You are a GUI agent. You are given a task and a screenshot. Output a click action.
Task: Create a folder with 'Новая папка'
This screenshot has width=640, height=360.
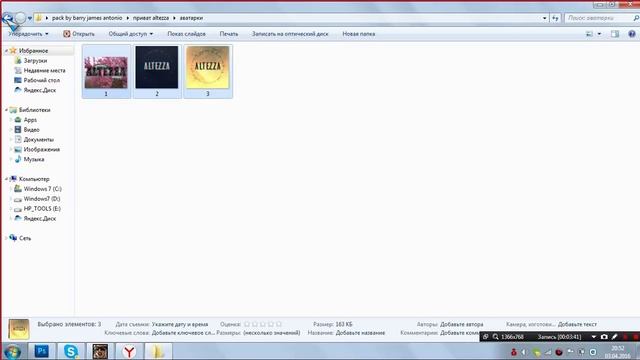pos(358,34)
